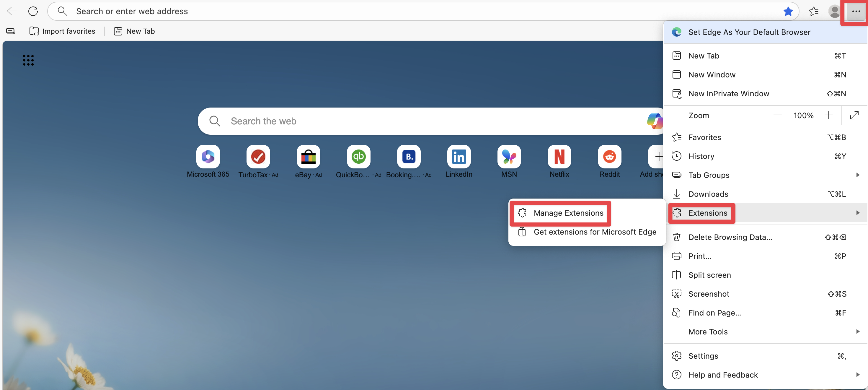Image resolution: width=868 pixels, height=390 pixels.
Task: Click the page refresh icon
Action: click(33, 11)
